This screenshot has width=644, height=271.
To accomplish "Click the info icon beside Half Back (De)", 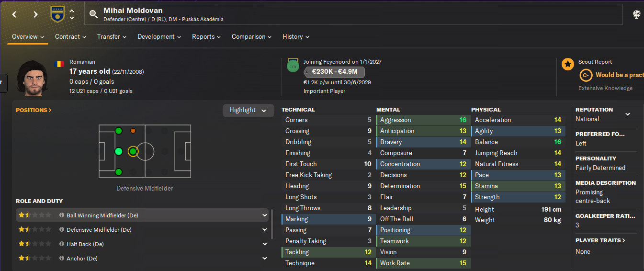I will point(62,244).
